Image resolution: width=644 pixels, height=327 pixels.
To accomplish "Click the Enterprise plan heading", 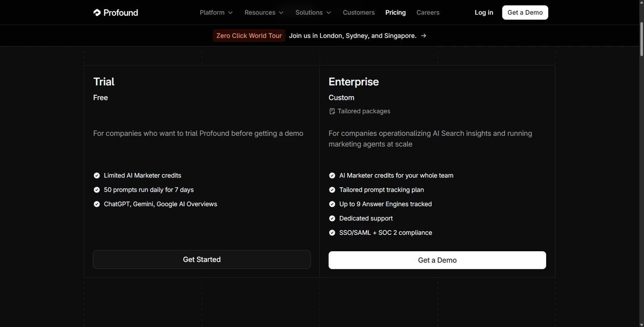I will [x=353, y=82].
